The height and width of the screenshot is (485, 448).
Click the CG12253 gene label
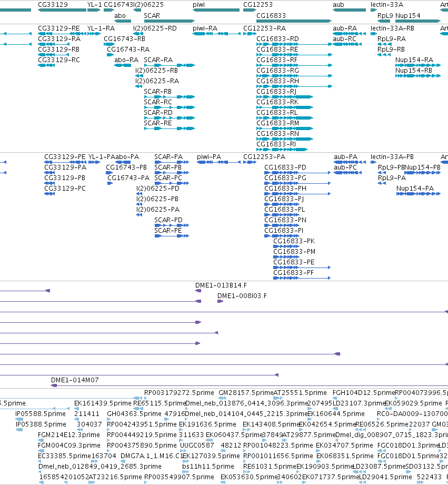[x=258, y=5]
